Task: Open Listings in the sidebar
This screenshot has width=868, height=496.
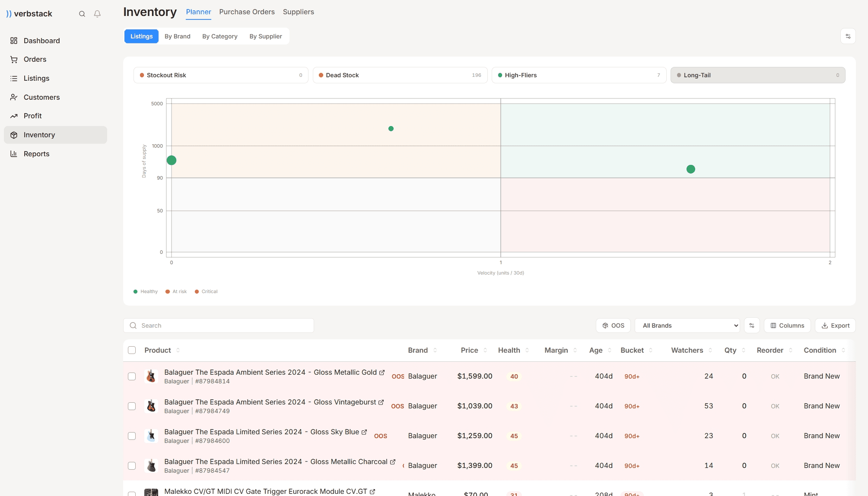Action: (55, 78)
